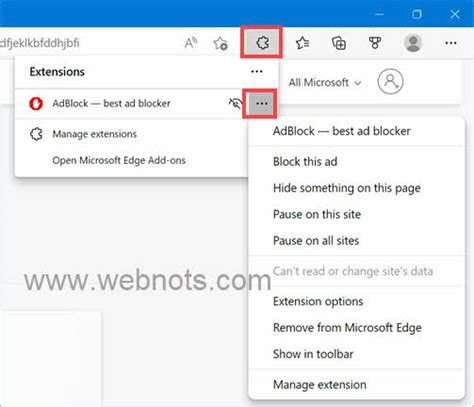Click the Manage extensions puzzle icon
The image size is (474, 407).
coord(36,134)
